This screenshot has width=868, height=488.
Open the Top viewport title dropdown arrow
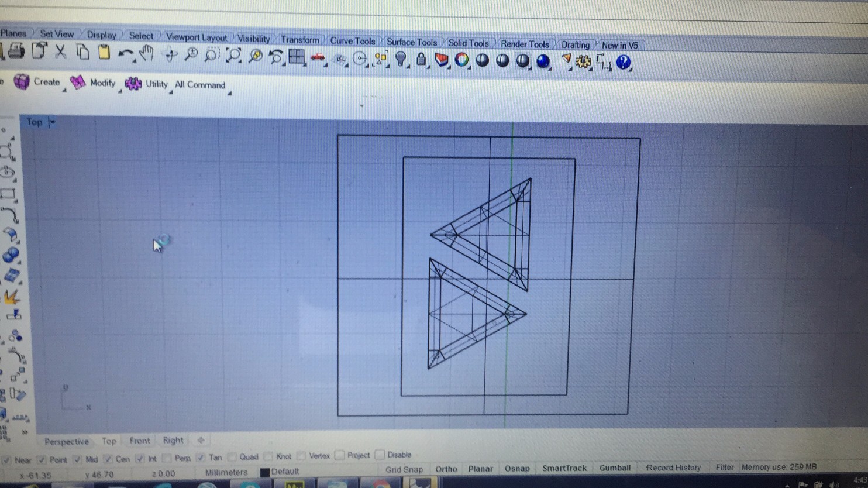coord(52,122)
